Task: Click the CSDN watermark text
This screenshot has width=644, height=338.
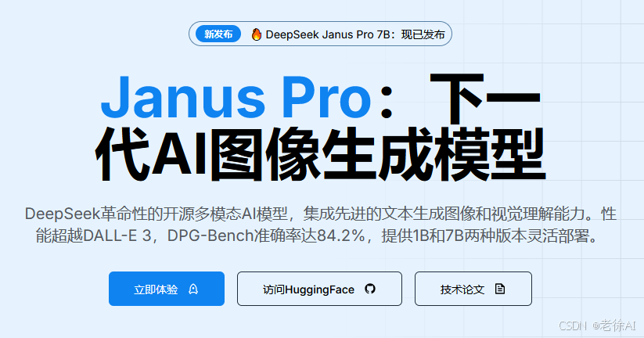Action: pos(573,325)
